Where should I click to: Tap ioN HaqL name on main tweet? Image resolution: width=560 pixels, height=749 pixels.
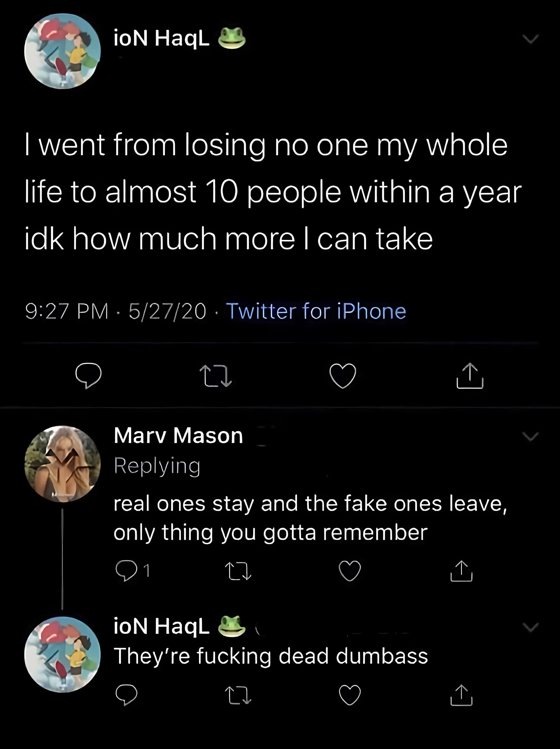(162, 37)
